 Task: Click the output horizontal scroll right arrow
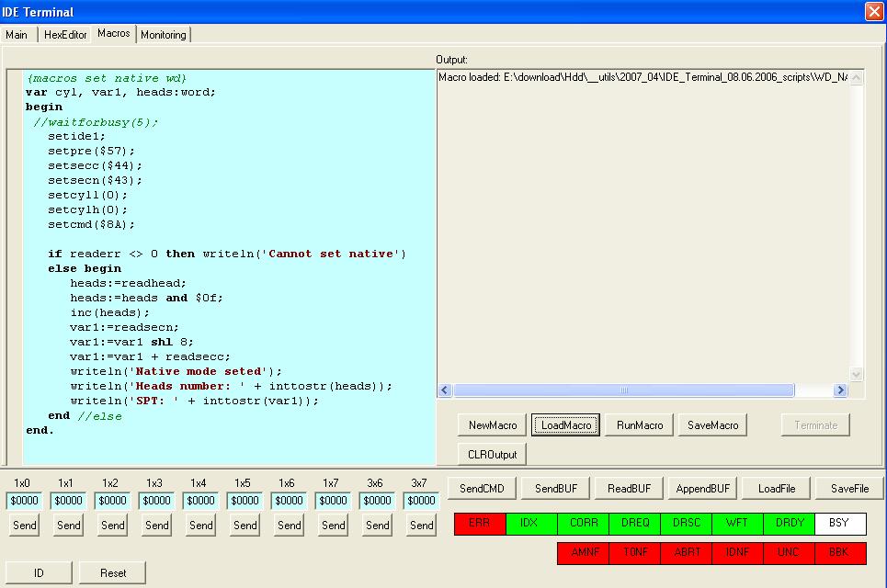[x=841, y=390]
